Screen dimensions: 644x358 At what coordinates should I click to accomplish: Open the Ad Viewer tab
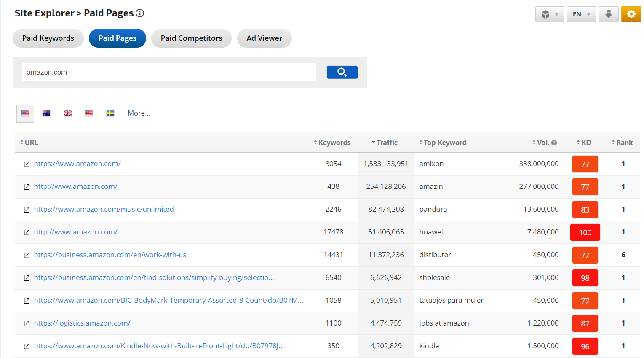click(x=264, y=38)
